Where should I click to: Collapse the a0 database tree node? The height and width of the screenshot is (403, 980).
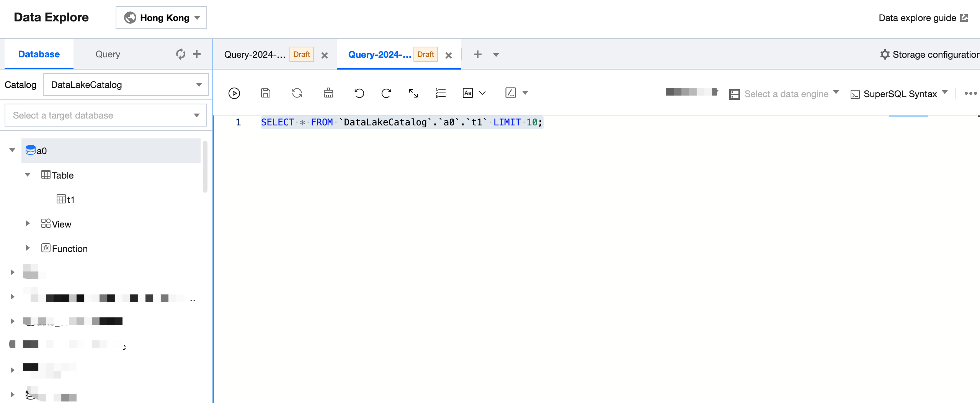[x=12, y=150]
